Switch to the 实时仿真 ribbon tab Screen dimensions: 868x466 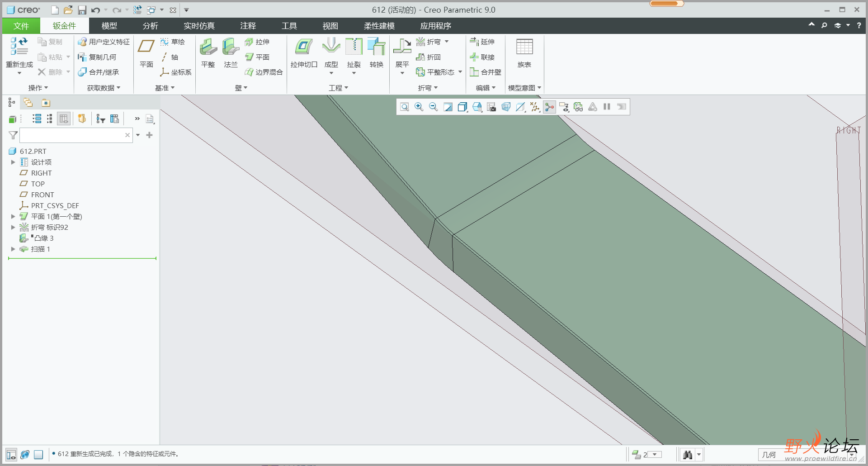[x=199, y=26]
